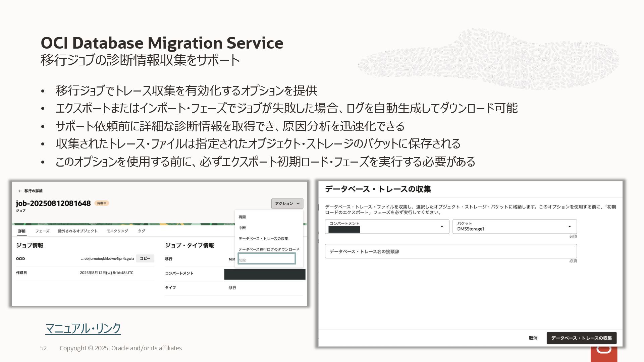Open the 除外されるオブジェクト tab

pos(78,231)
